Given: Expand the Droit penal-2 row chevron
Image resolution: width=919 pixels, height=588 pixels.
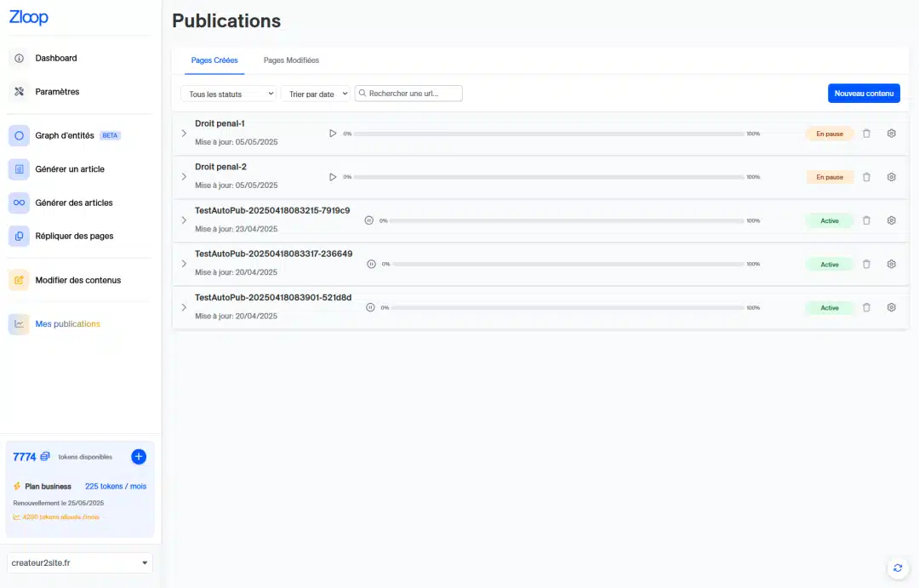Looking at the screenshot, I should [184, 176].
